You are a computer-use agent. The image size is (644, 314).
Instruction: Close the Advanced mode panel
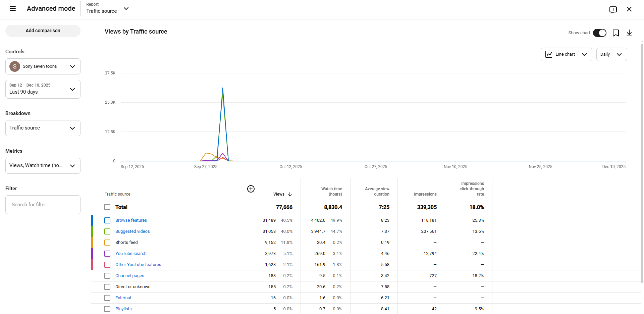pyautogui.click(x=629, y=9)
